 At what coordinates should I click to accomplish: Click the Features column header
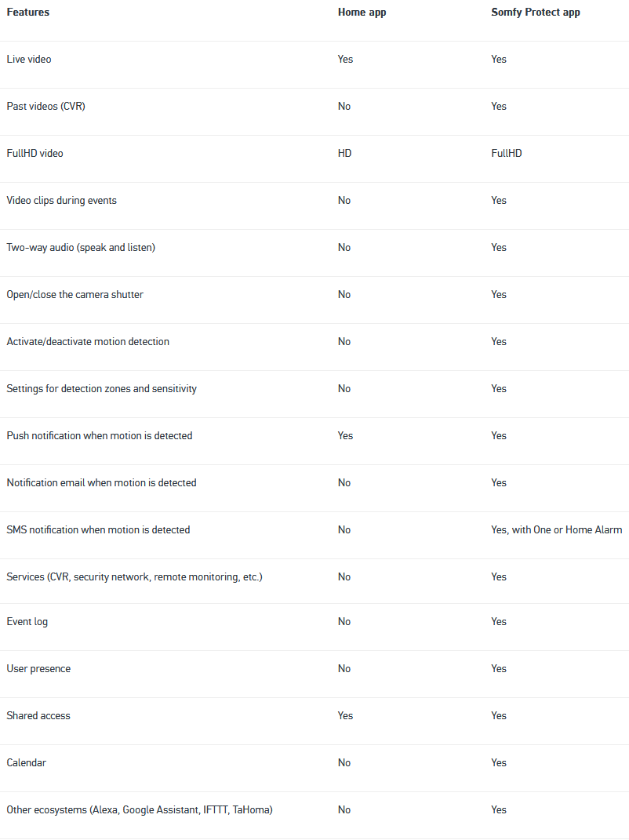28,13
